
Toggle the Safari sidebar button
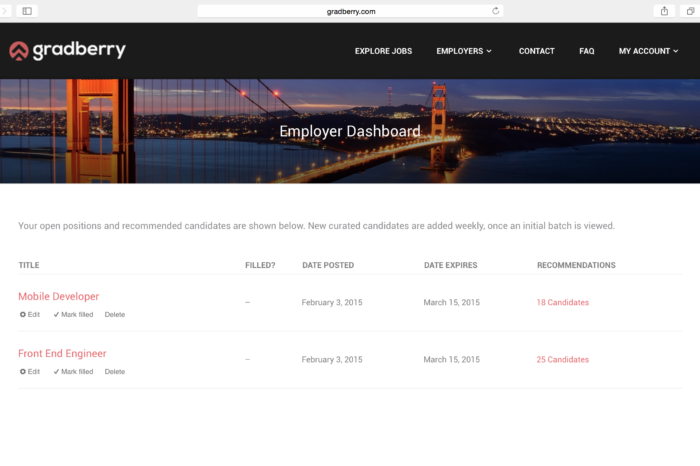27,11
